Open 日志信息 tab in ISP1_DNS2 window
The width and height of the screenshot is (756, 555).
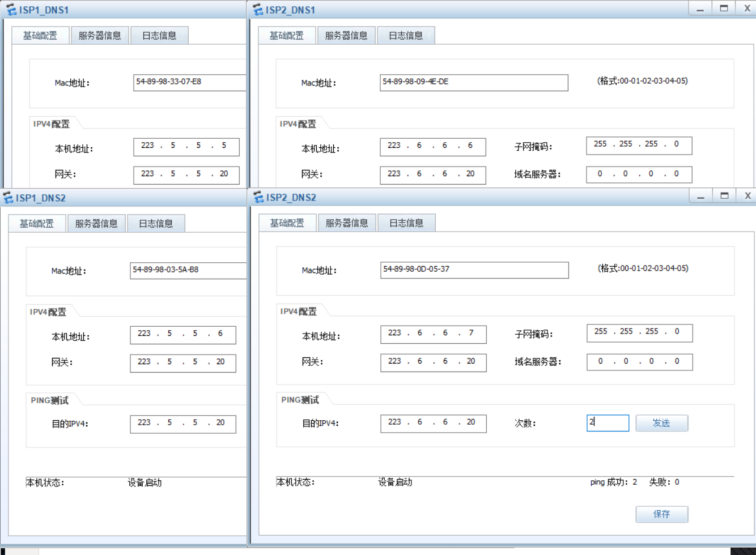tap(156, 223)
